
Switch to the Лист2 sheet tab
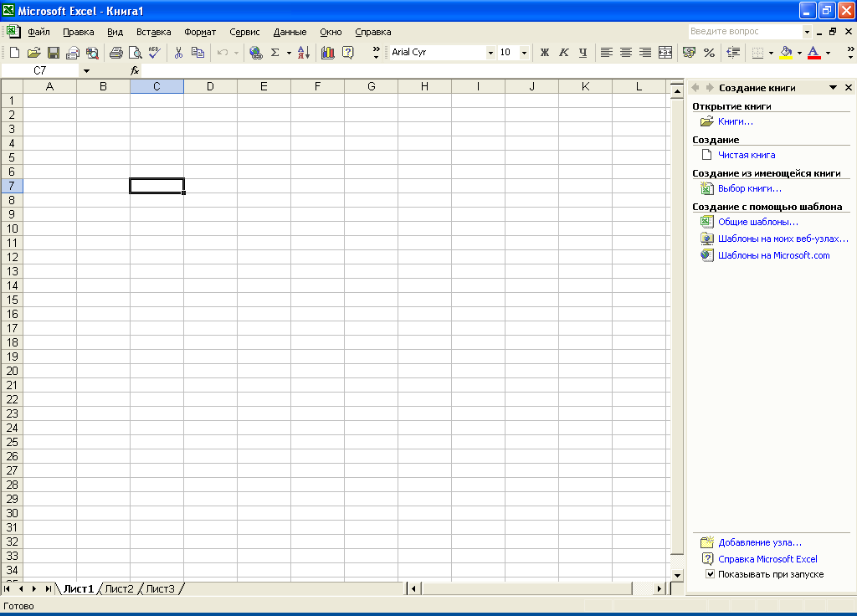[x=119, y=588]
